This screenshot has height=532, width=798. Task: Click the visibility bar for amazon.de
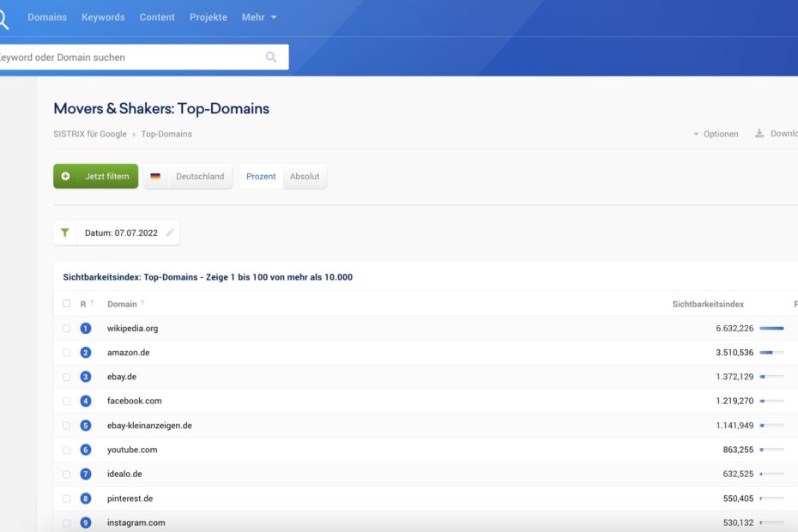[771, 353]
